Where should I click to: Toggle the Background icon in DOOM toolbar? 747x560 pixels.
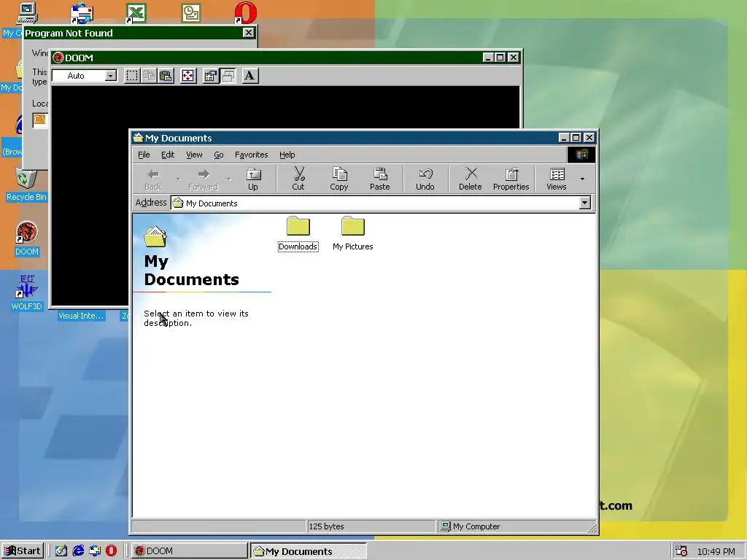228,76
